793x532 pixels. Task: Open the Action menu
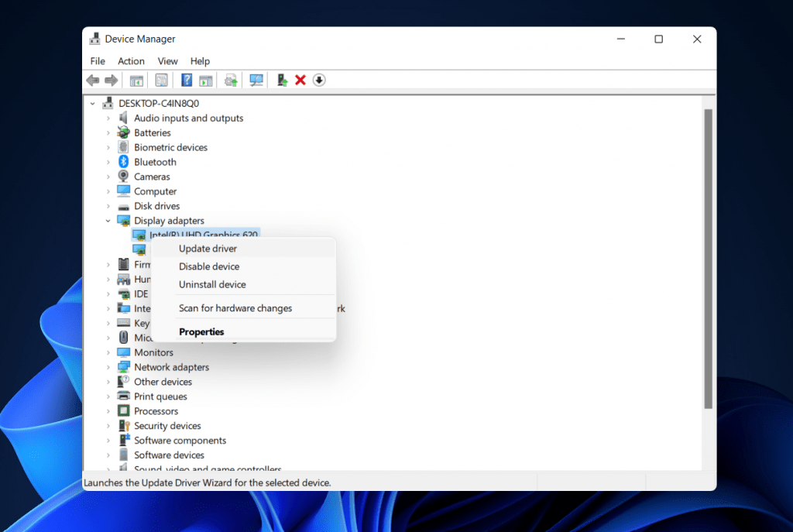click(131, 60)
